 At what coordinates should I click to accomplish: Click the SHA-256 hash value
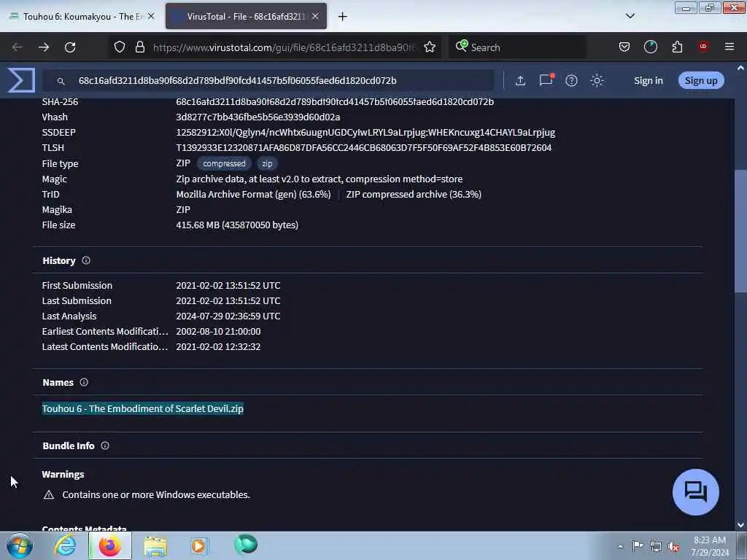click(x=334, y=101)
